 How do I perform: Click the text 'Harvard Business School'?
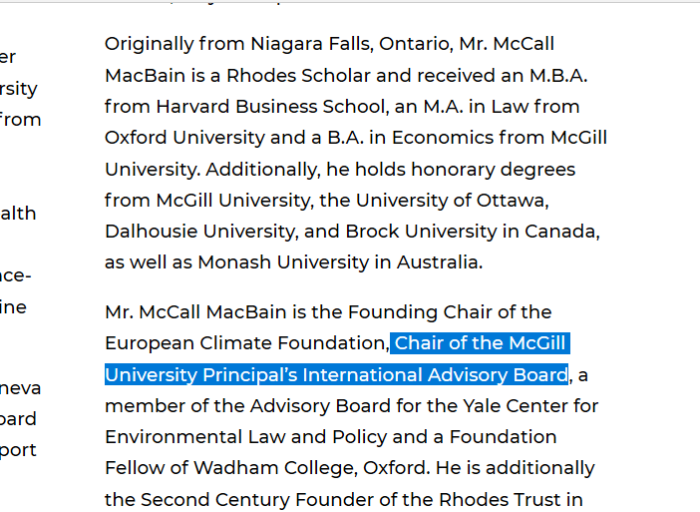[271, 107]
